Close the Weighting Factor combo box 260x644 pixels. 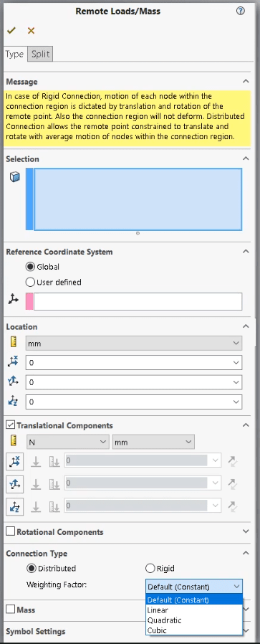click(194, 587)
